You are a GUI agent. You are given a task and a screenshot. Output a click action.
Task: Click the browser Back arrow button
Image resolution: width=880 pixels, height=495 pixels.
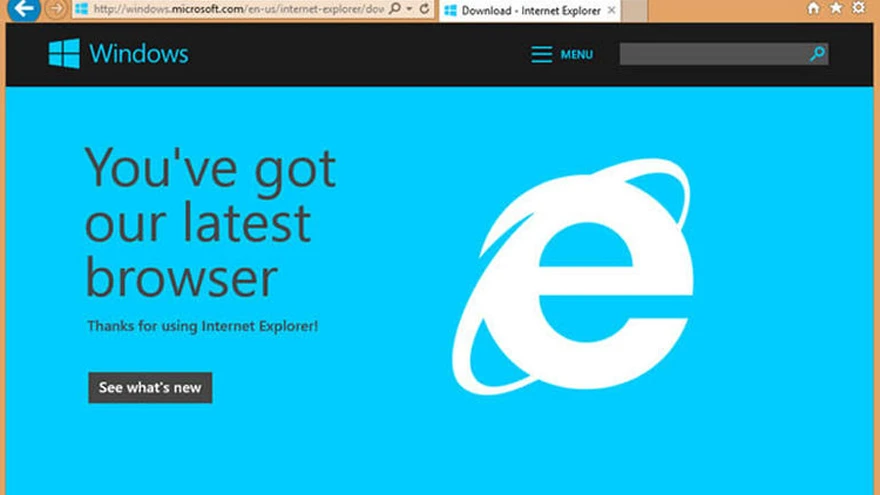26,9
